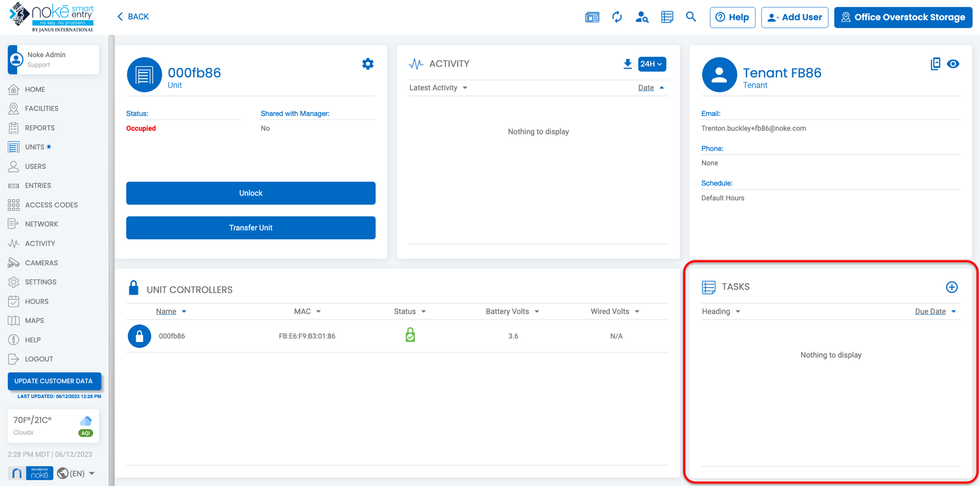Add new task with plus icon
Image resolution: width=980 pixels, height=486 pixels.
tap(951, 287)
